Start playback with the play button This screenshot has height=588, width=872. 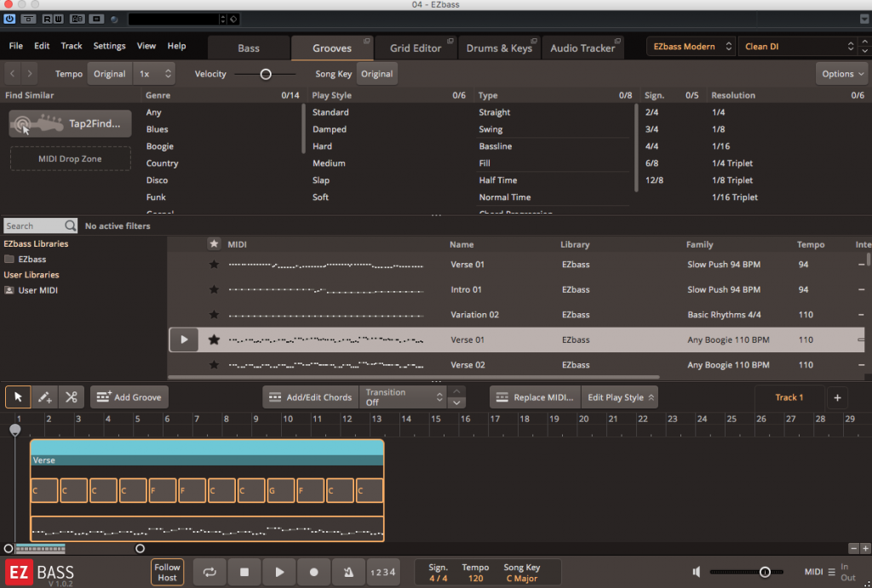pos(279,572)
